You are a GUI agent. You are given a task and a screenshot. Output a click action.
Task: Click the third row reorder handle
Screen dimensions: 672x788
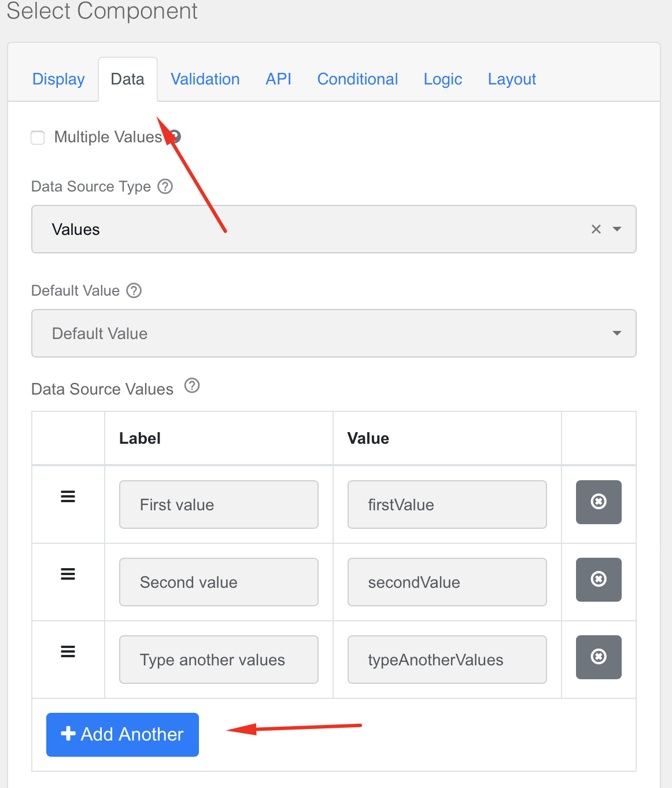click(68, 651)
